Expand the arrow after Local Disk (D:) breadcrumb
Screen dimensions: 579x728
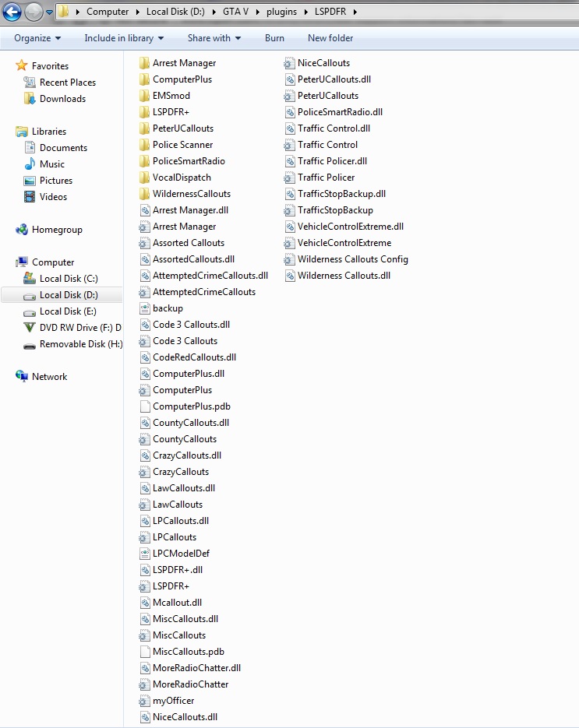[214, 12]
